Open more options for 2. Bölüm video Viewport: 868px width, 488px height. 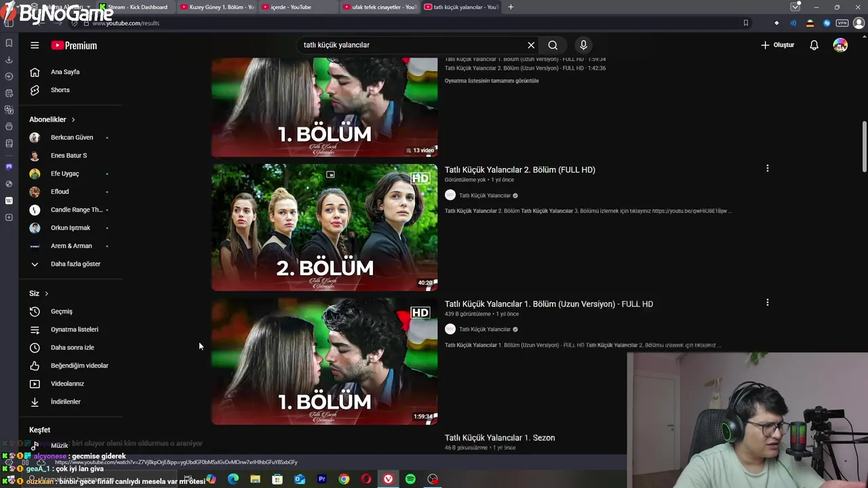pyautogui.click(x=767, y=168)
